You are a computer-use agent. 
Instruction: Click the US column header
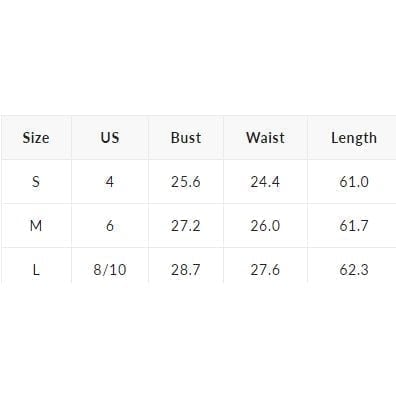click(x=110, y=138)
